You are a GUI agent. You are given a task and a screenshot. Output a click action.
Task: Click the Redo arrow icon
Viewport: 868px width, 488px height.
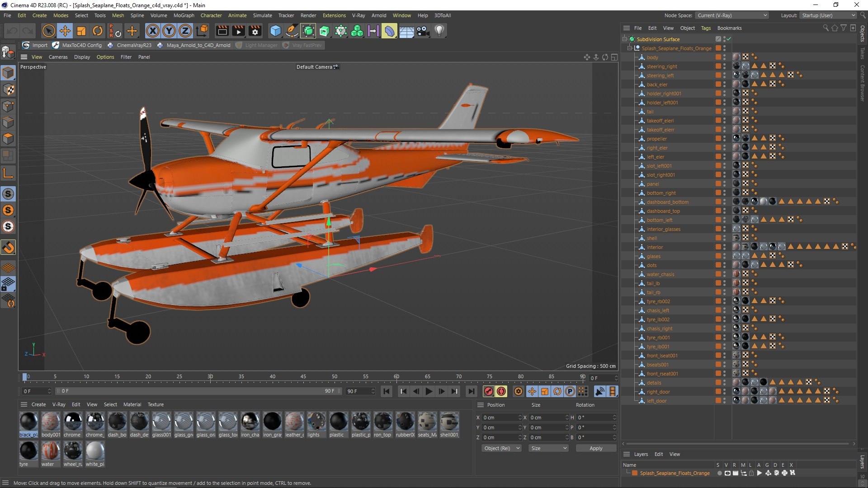pos(28,31)
